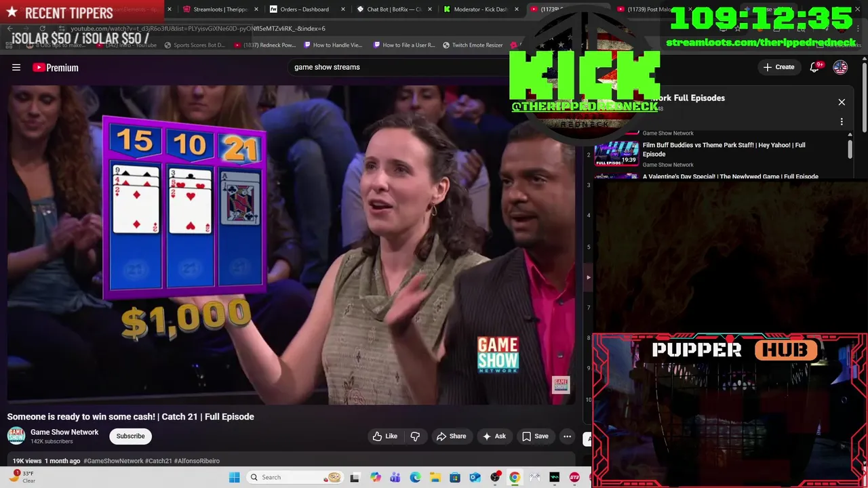Click the taskbar Search box
The height and width of the screenshot is (488, 868).
tap(294, 477)
